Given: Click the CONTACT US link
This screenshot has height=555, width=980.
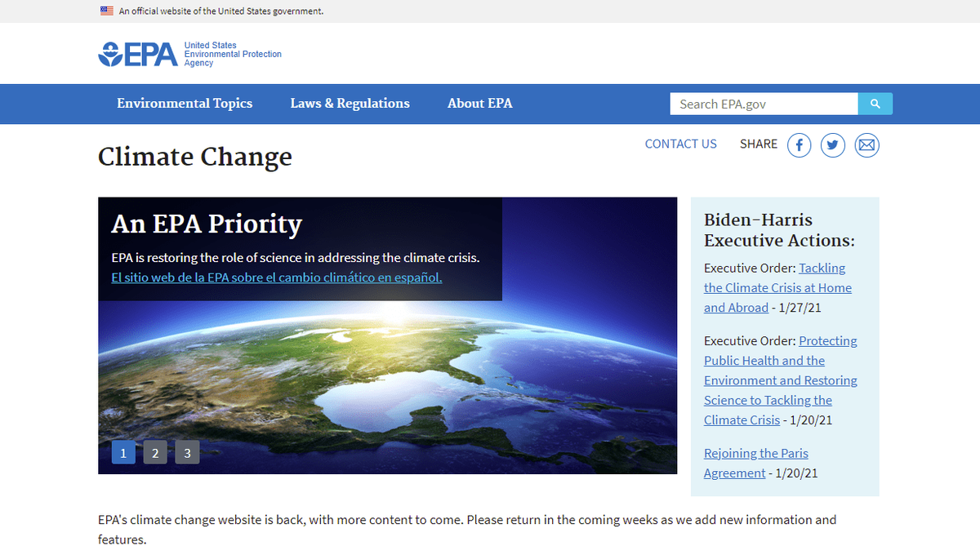Looking at the screenshot, I should tap(680, 144).
